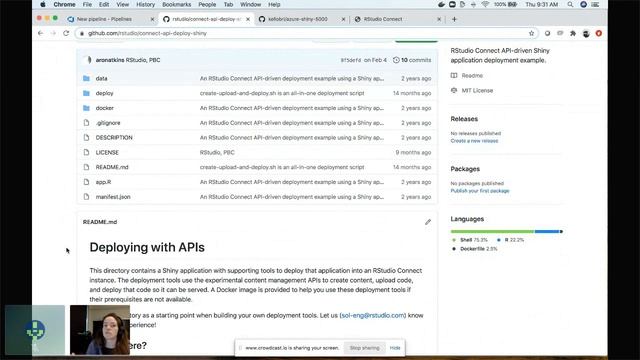Open the latest commit hash link
Image resolution: width=640 pixels, height=360 pixels.
pyautogui.click(x=351, y=60)
